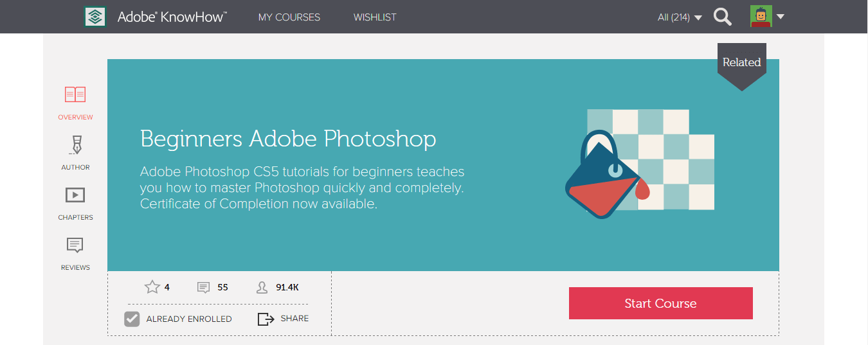Select the REVIEWS sidebar label
868x345 pixels.
75,267
